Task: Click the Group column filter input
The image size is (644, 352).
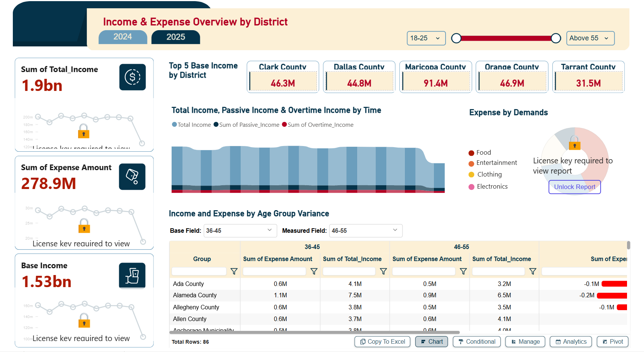Action: [199, 271]
